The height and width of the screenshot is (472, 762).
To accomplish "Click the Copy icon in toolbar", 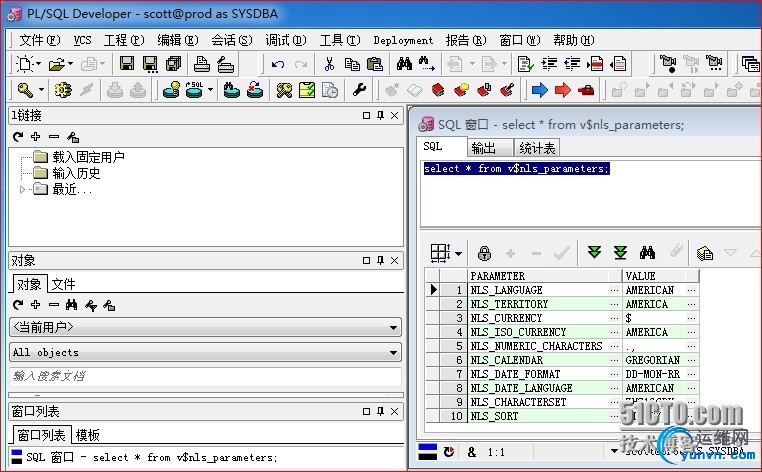I will (x=352, y=64).
